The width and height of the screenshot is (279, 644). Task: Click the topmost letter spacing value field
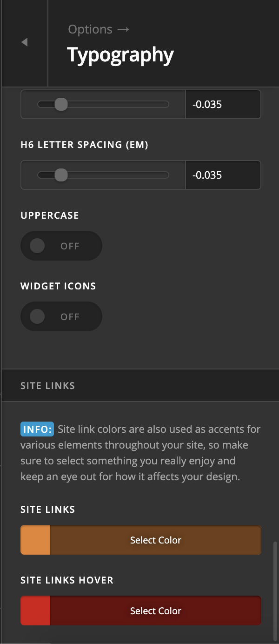click(223, 104)
